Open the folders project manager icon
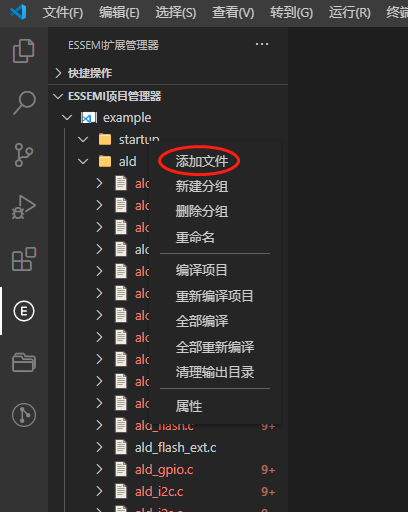This screenshot has width=408, height=512. [x=24, y=362]
